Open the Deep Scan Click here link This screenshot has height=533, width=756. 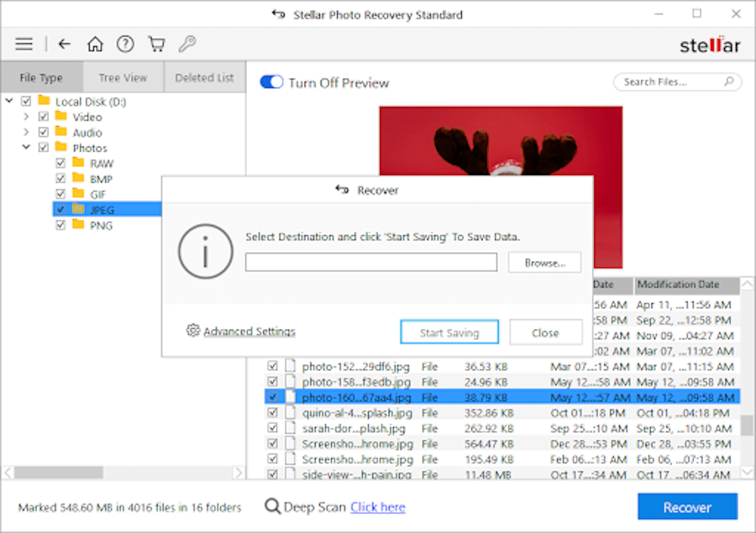[x=377, y=507]
